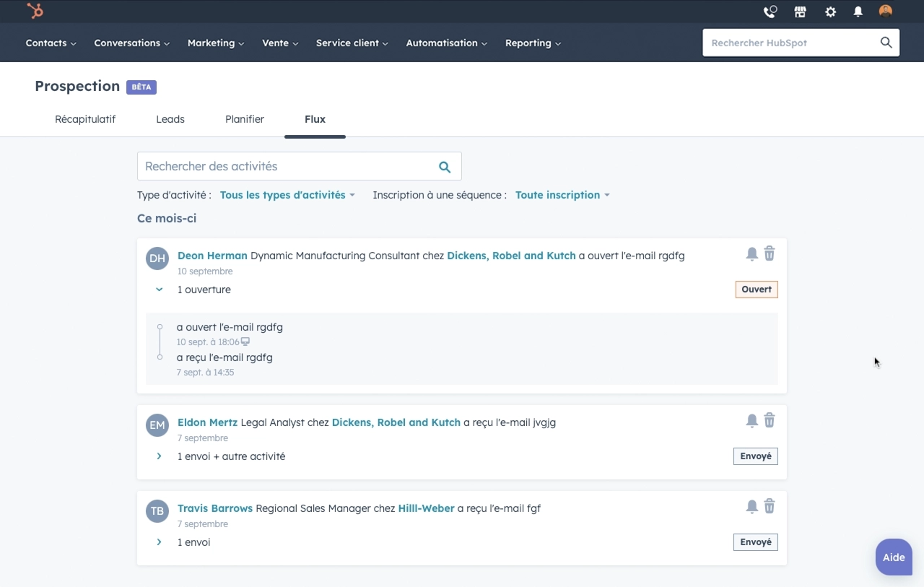Image resolution: width=924 pixels, height=587 pixels.
Task: Click the HubSpot sprocket logo
Action: (35, 11)
